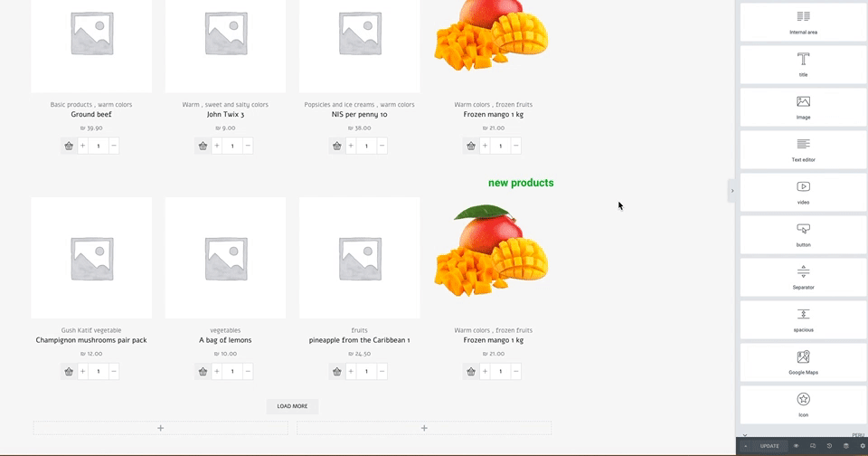Increase quantity for Ground beef
Viewport: 868px width, 456px height.
click(x=82, y=146)
